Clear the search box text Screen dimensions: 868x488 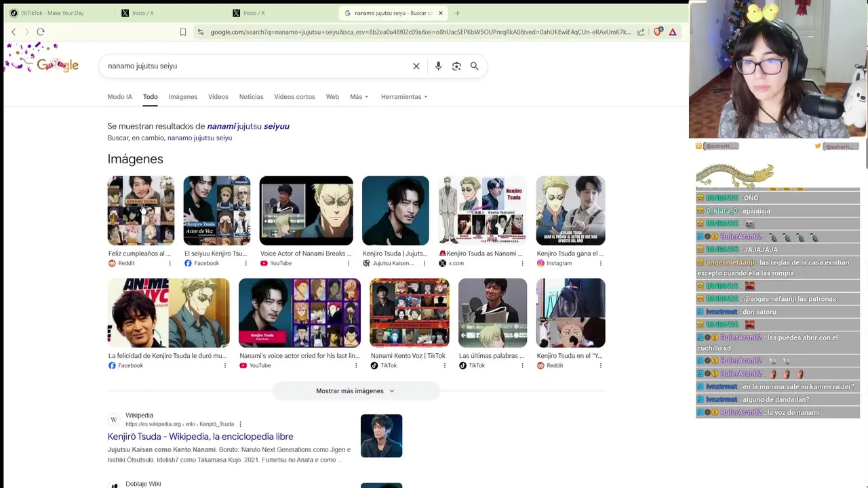tap(416, 66)
